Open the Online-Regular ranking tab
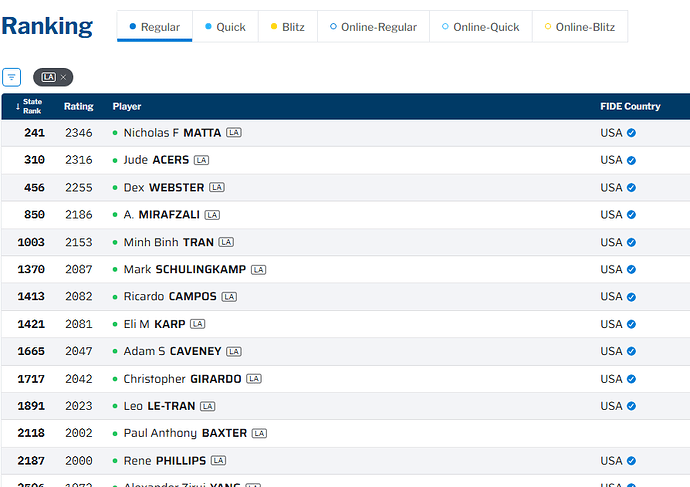Image resolution: width=690 pixels, height=487 pixels. (373, 27)
